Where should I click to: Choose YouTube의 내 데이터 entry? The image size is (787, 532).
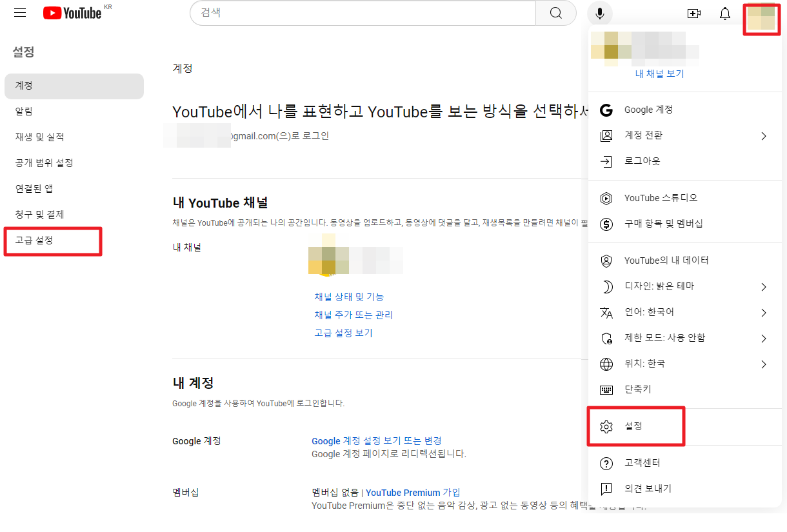(685, 261)
